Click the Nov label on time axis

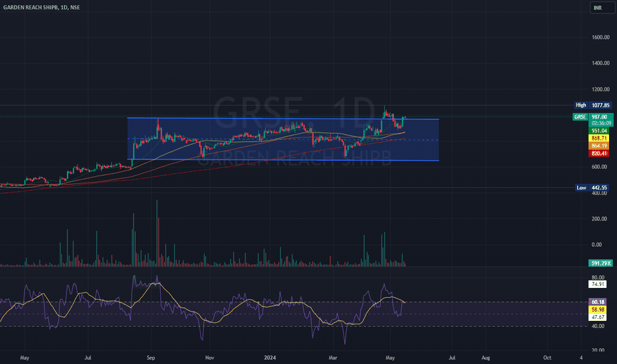click(210, 357)
